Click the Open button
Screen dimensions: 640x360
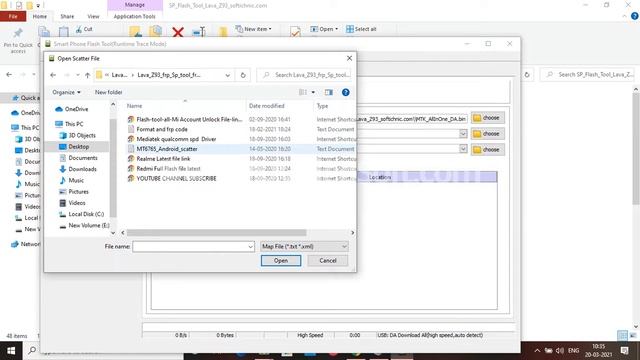(x=281, y=260)
